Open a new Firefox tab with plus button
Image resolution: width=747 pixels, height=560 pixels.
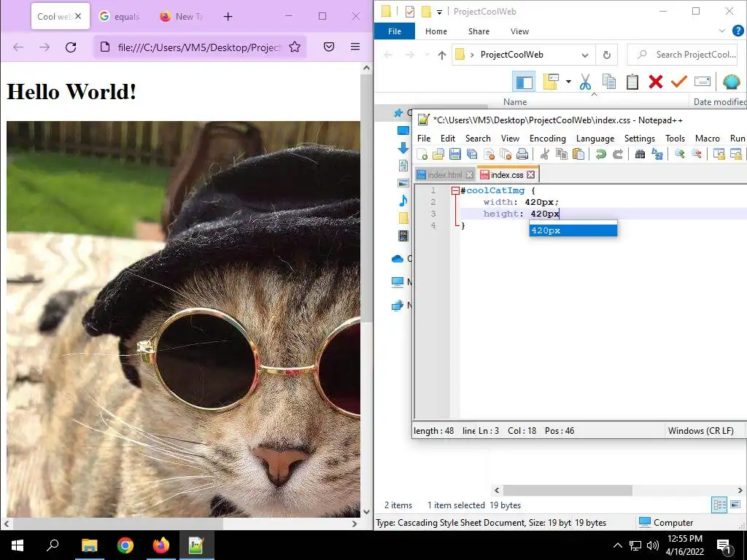pos(228,17)
